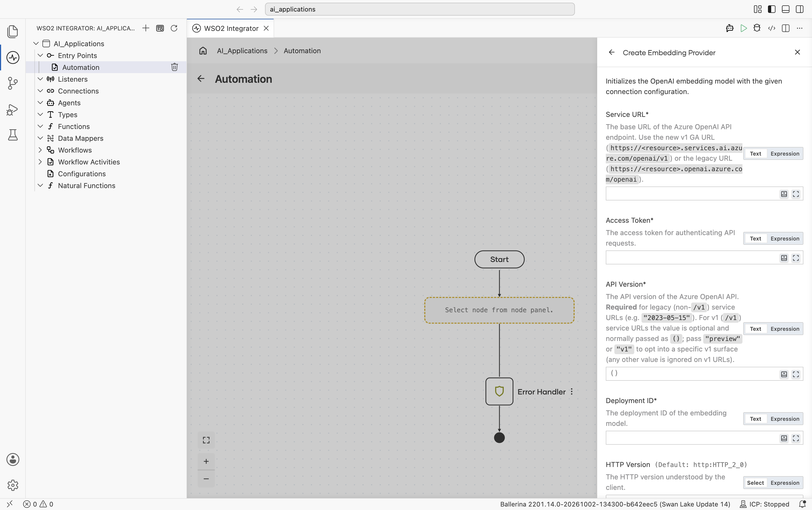The width and height of the screenshot is (812, 510).
Task: Open Source Control in activity bar
Action: point(13,83)
